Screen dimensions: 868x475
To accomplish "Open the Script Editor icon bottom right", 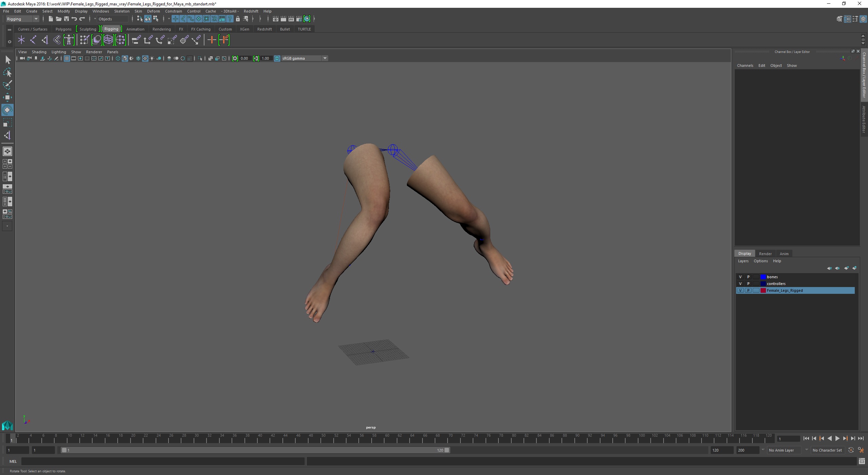I will coord(862,461).
